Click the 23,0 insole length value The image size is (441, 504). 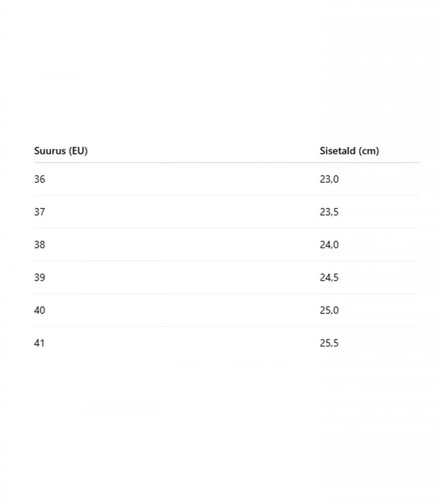(x=329, y=179)
